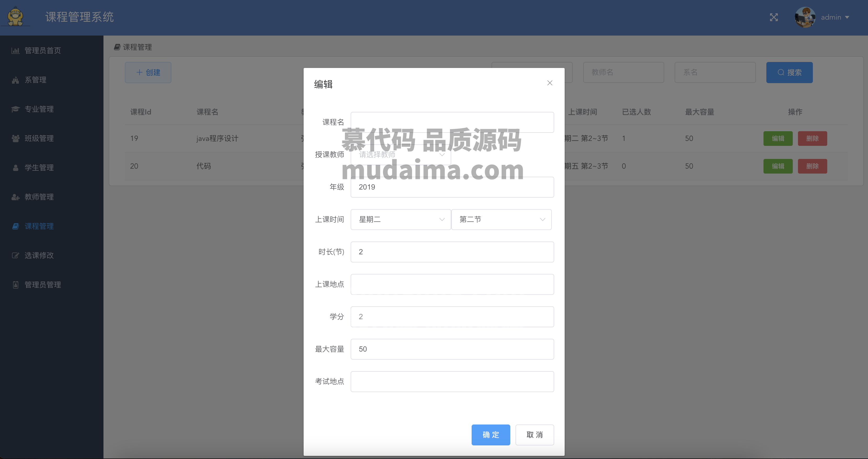
Task: Close the 编辑 dialog with X
Action: point(549,83)
